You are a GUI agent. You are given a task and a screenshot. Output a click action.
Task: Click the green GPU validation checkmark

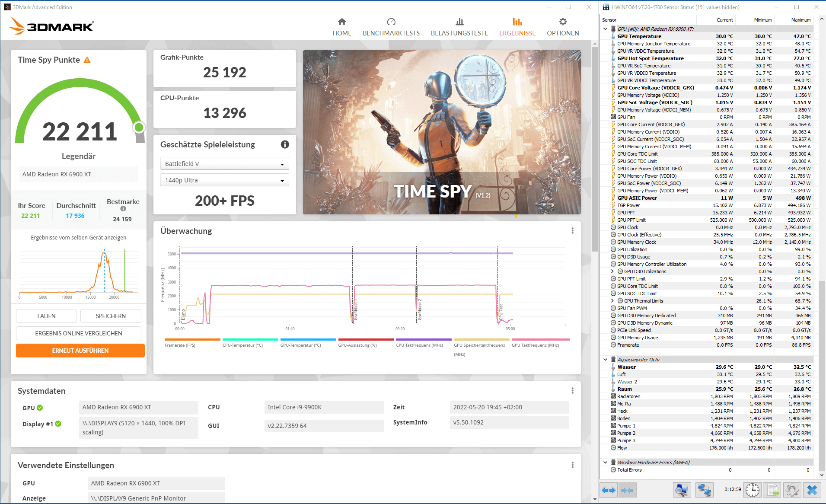[x=40, y=408]
